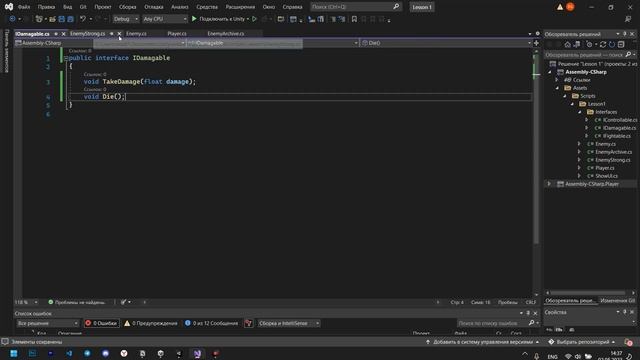Viewport: 640px width, 360px height.
Task: Click the Navigate Backward round arrow icon
Action: 12,19
